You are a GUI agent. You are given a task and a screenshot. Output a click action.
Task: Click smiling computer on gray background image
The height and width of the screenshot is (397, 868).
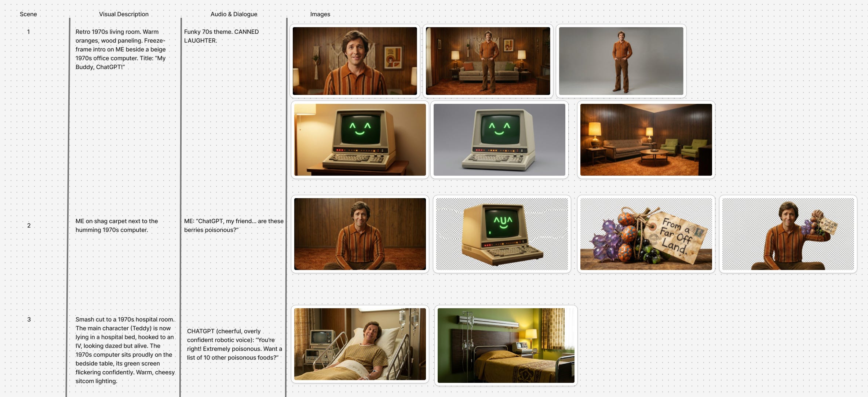coord(499,139)
